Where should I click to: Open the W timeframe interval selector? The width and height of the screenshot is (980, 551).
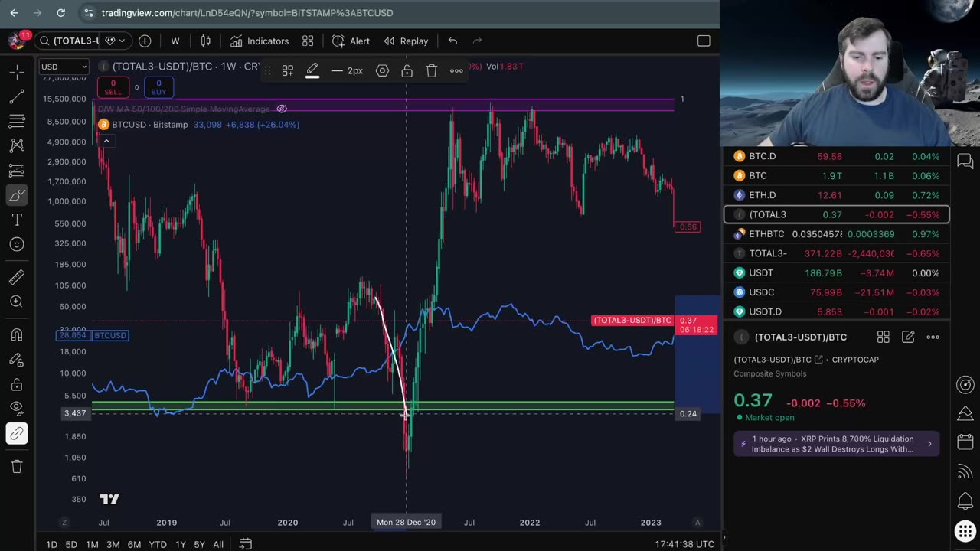(x=175, y=41)
